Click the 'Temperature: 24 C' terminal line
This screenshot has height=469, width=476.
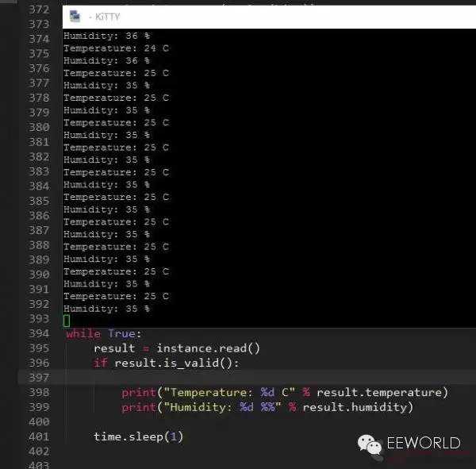coord(116,48)
